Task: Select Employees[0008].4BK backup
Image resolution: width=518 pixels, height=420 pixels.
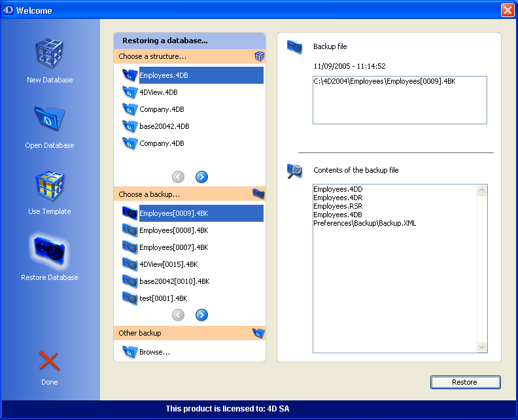Action: [x=173, y=230]
